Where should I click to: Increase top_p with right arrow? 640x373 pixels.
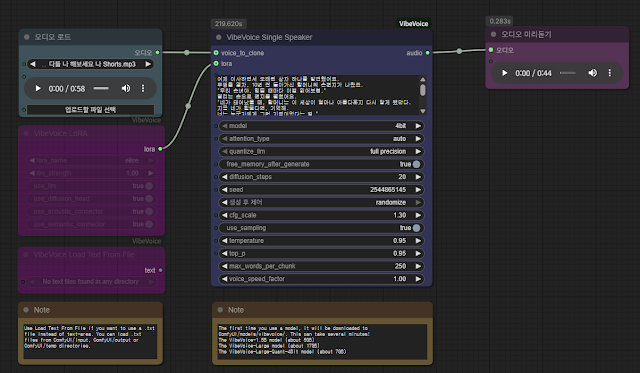pyautogui.click(x=418, y=253)
